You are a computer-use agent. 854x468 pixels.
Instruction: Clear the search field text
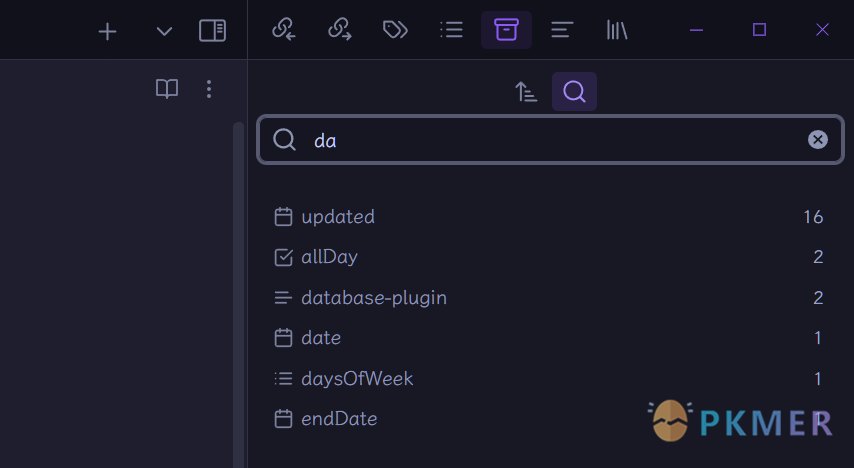coord(818,140)
